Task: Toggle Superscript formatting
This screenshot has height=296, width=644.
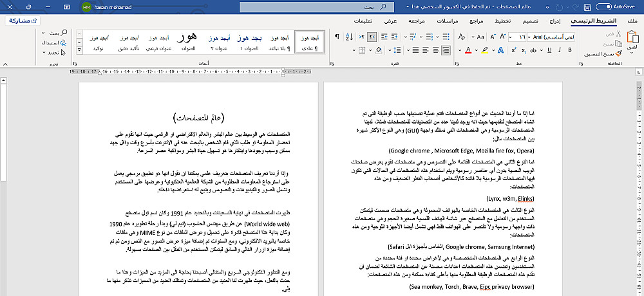Action: (x=513, y=50)
